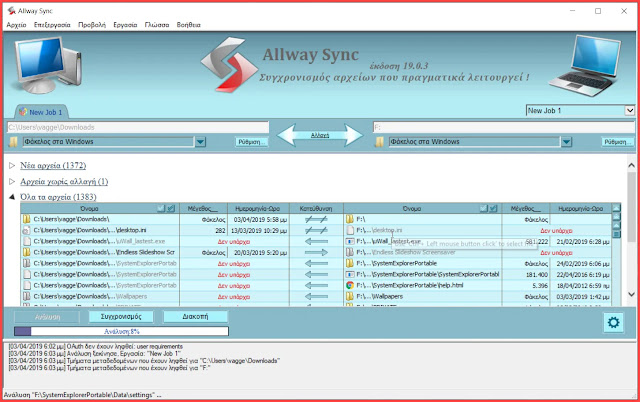The height and width of the screenshot is (402, 640).
Task: Click the icon on New Job 1 tab
Action: click(23, 112)
